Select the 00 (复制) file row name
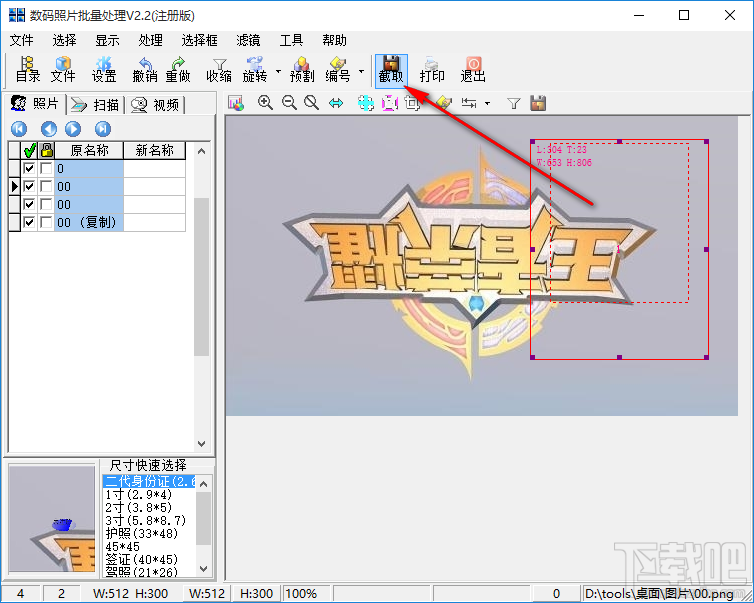Screen dimensions: 754x603 pos(88,222)
